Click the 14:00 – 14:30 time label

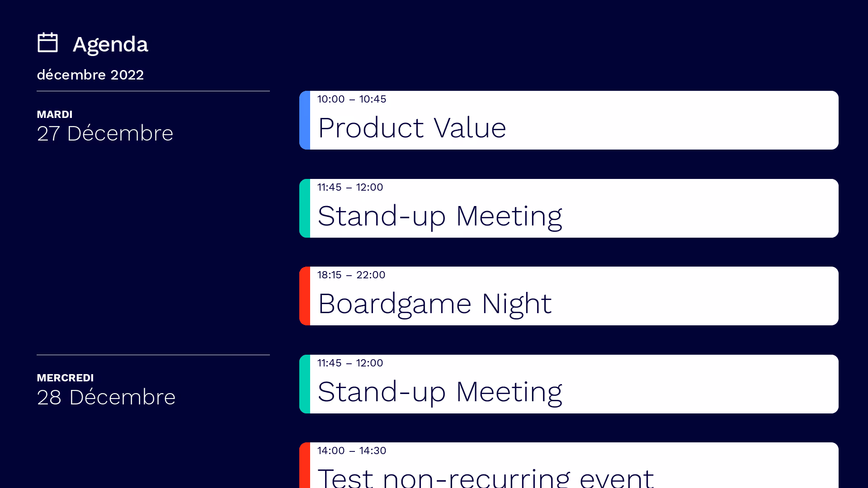(352, 450)
